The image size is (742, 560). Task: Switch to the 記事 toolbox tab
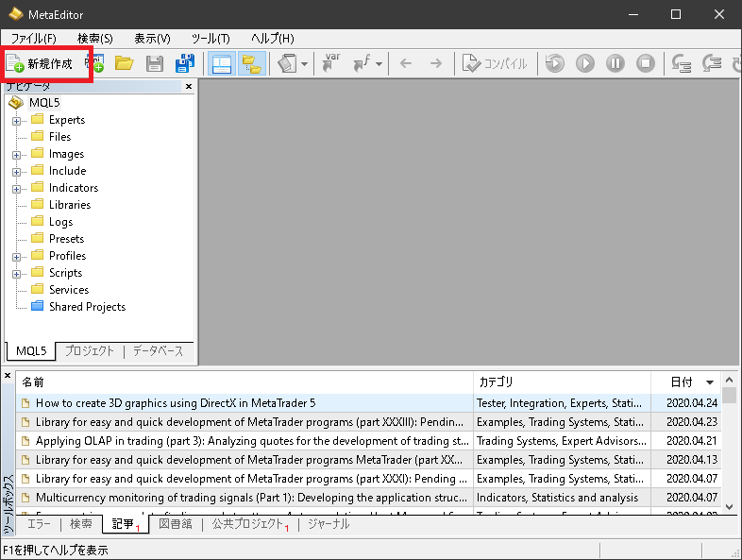(126, 524)
